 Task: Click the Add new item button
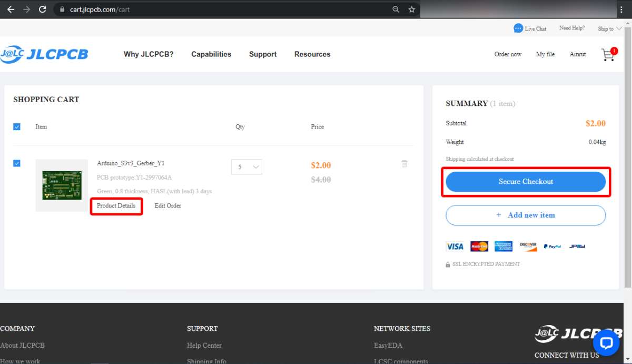pyautogui.click(x=526, y=215)
